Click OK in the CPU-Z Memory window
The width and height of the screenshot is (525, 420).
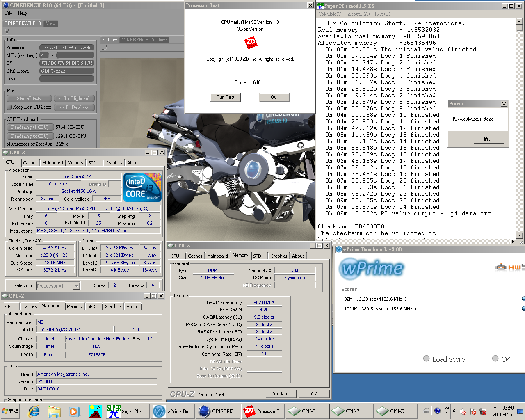(x=314, y=394)
